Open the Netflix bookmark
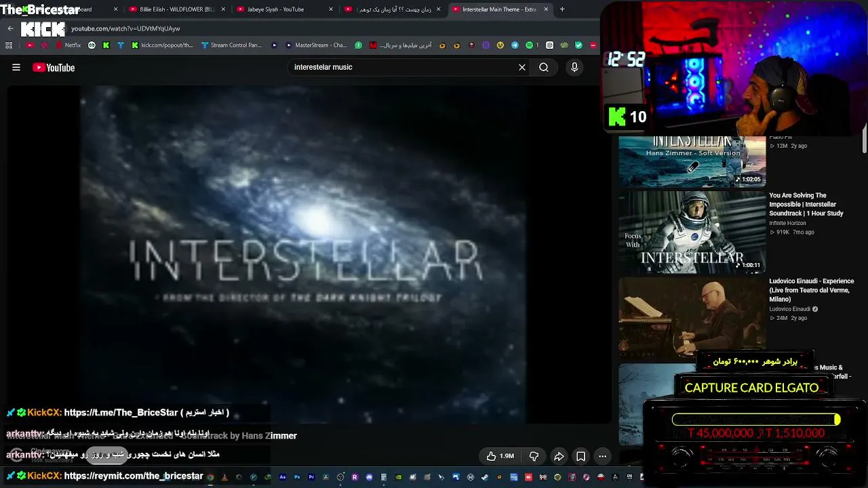The width and height of the screenshot is (868, 488). 68,45
